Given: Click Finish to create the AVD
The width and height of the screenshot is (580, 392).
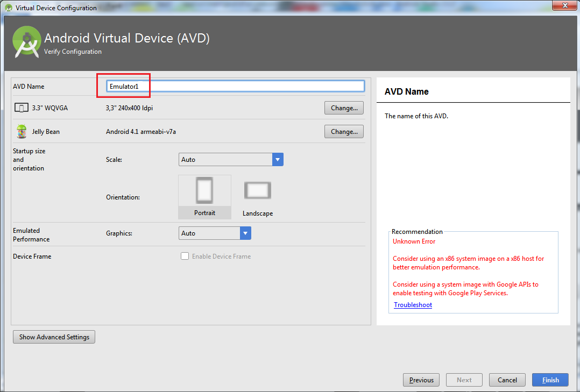Looking at the screenshot, I should click(550, 380).
